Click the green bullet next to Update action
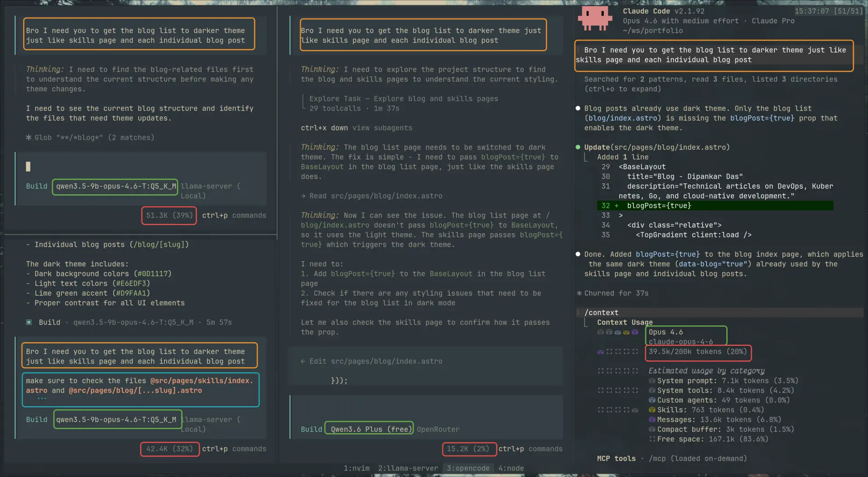Viewport: 868px width, 477px height. pos(577,147)
